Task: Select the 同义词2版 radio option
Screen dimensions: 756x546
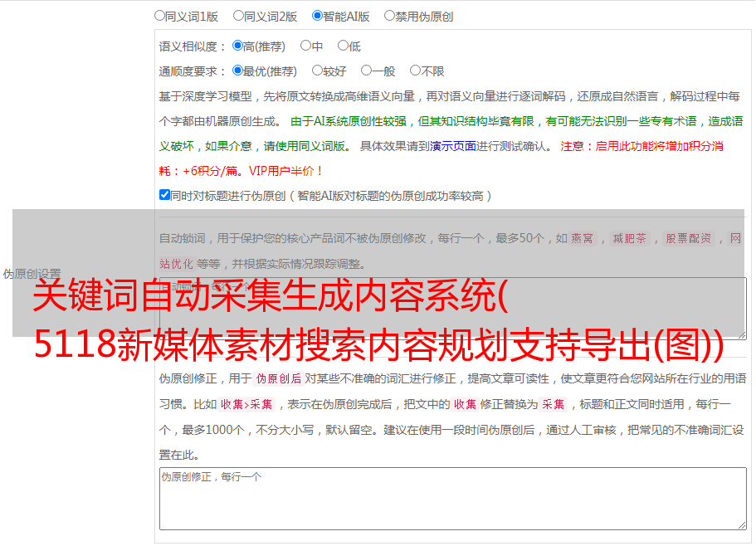Action: (x=238, y=16)
